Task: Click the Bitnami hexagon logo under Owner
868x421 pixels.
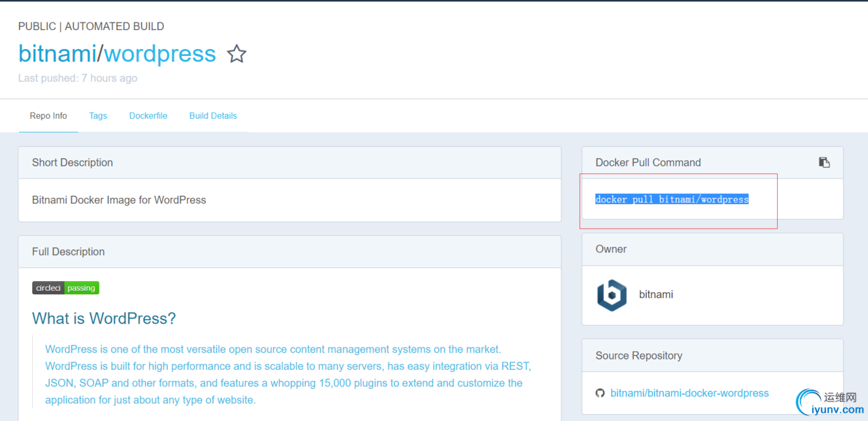Action: tap(612, 295)
